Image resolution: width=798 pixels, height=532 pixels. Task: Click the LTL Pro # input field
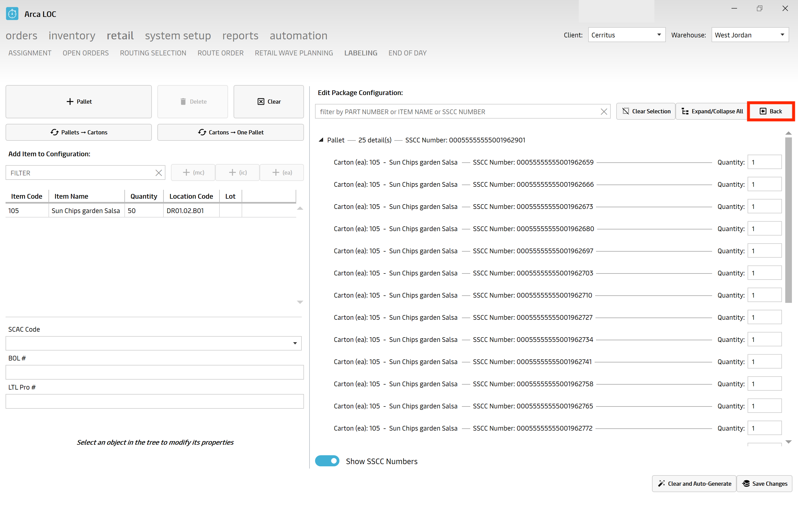pyautogui.click(x=155, y=401)
